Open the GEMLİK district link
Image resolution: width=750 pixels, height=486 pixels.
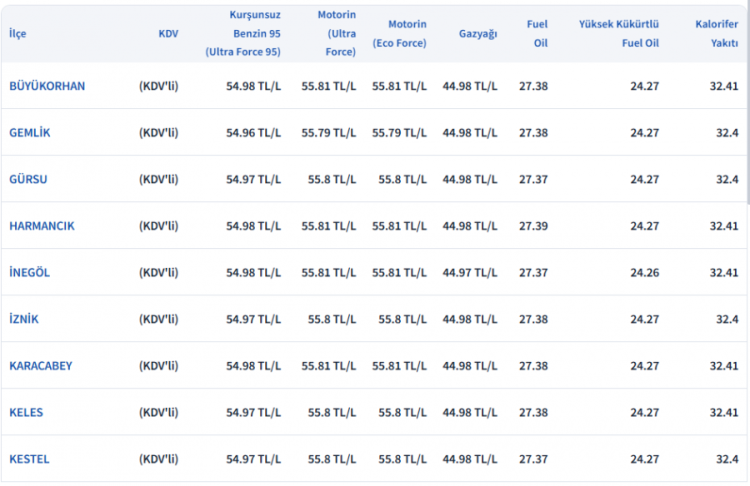pyautogui.click(x=30, y=133)
